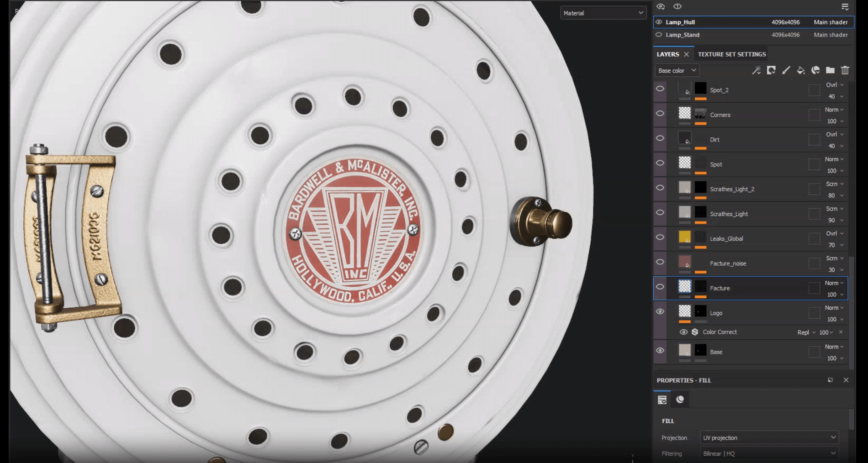Click the Leaks_Global yellow color thumbnail
This screenshot has height=463, width=868.
[x=685, y=237]
